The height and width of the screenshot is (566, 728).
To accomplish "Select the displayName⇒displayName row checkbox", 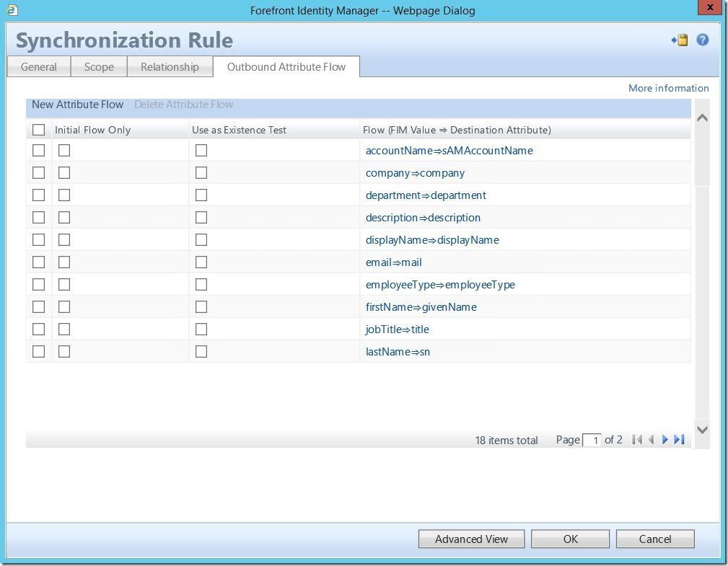I will point(38,239).
